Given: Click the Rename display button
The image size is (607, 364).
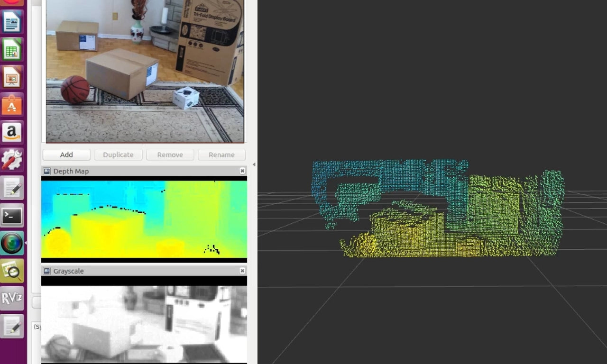Looking at the screenshot, I should (x=221, y=155).
